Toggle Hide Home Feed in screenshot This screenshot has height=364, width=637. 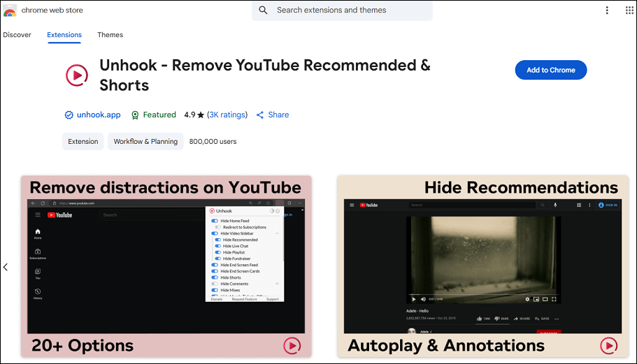215,221
